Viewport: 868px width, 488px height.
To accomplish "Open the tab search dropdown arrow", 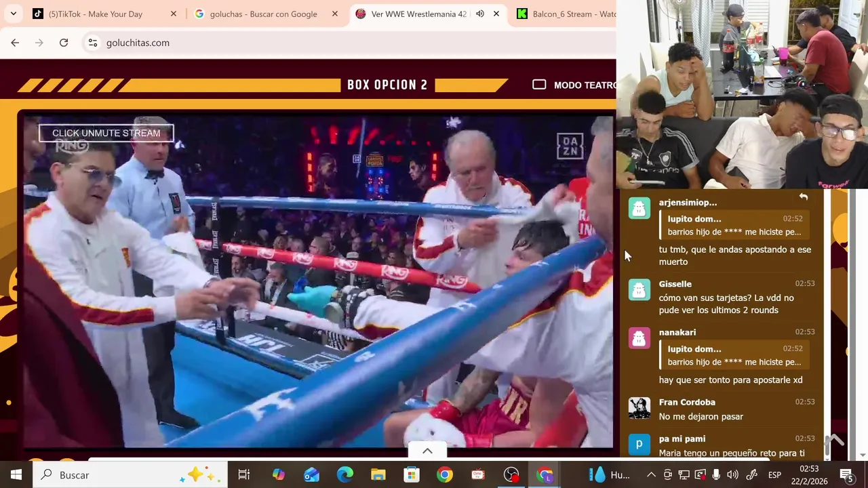I will [x=14, y=14].
